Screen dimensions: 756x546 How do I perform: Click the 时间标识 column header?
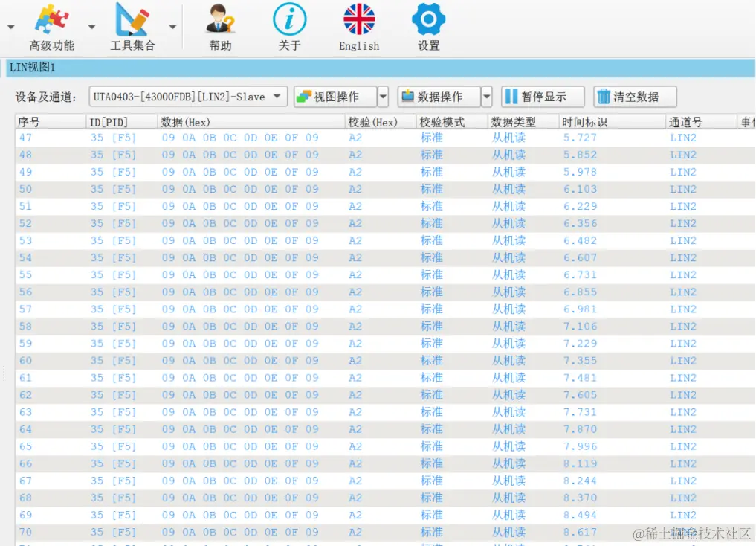[612, 122]
